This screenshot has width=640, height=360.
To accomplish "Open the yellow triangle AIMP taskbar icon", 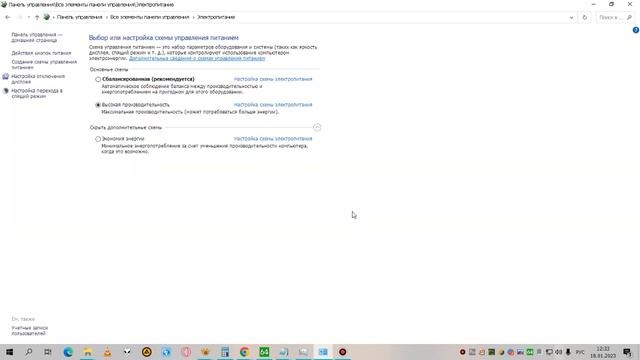I will [x=147, y=352].
